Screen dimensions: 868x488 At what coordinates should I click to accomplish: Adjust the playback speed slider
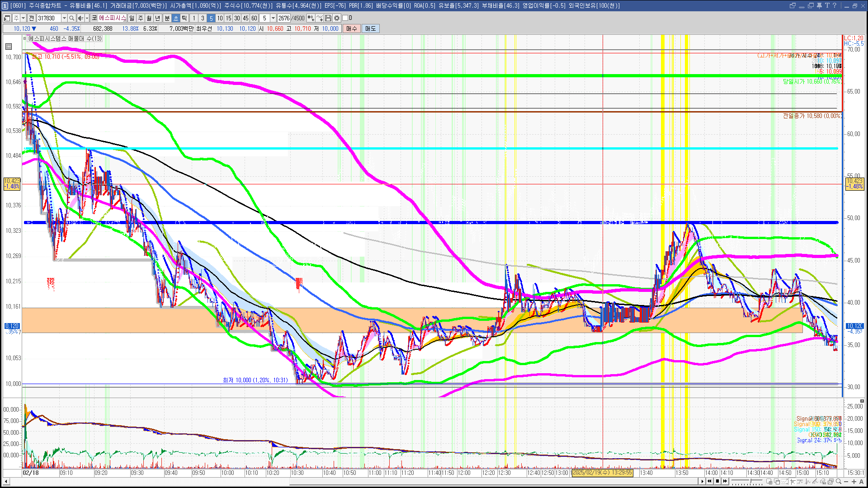[750, 481]
